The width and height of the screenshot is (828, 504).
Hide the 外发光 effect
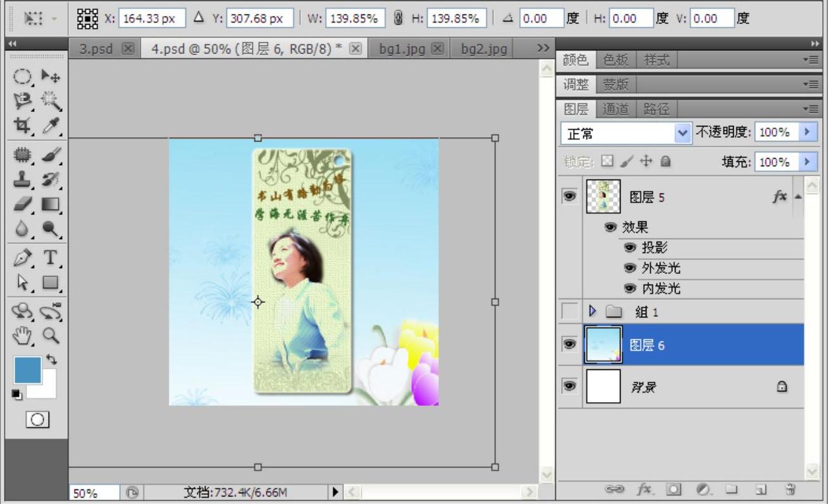[629, 268]
